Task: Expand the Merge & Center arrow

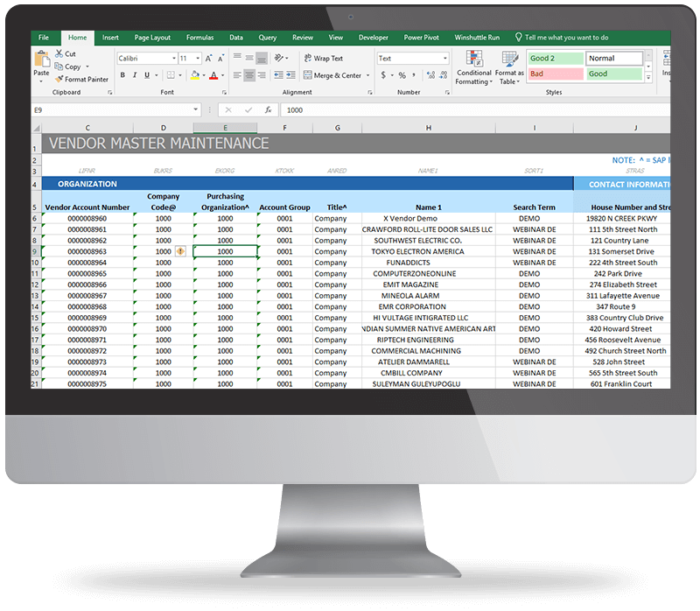Action: click(x=367, y=75)
